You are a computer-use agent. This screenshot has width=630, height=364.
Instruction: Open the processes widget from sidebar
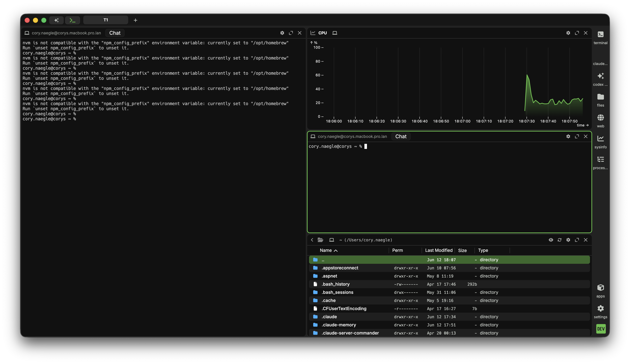click(600, 163)
